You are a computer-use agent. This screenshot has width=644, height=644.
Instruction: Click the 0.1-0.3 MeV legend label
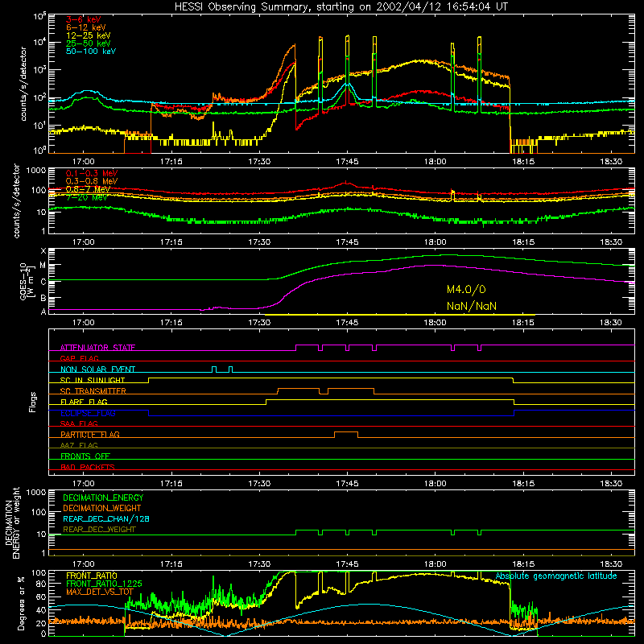point(92,173)
